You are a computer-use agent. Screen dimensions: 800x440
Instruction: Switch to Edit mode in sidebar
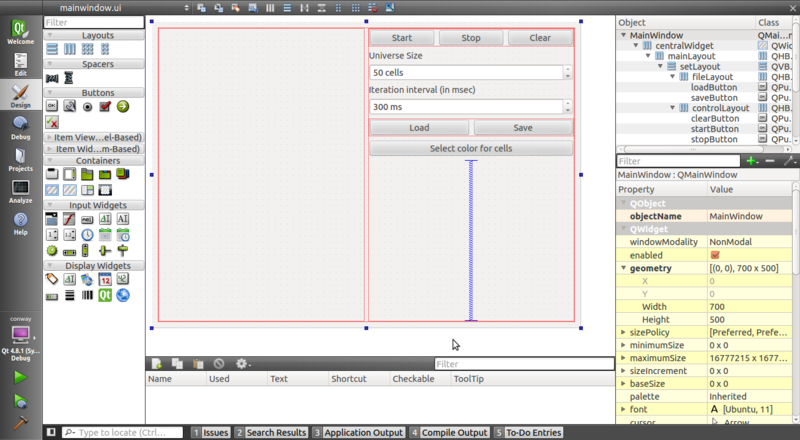coord(20,64)
